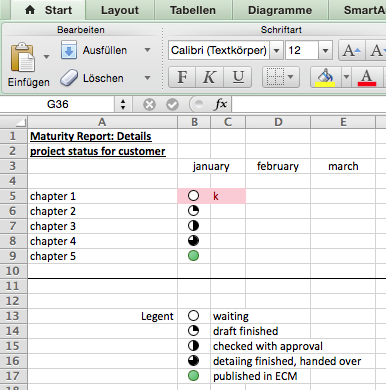The height and width of the screenshot is (390, 386).
Task: Click the legend 'checked with approval' cell
Action: 268,346
